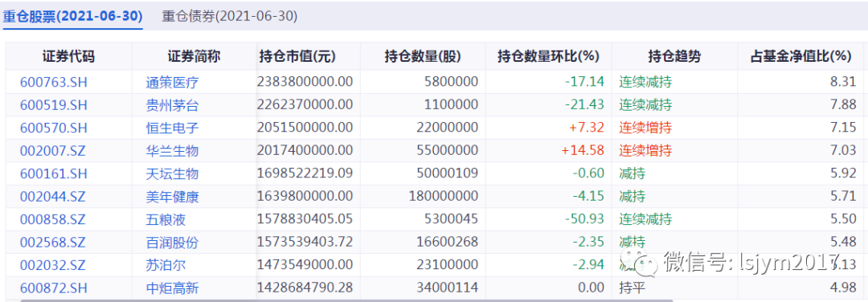868x302 pixels.
Task: Sort by 持仓趋势 column header
Action: 675,56
